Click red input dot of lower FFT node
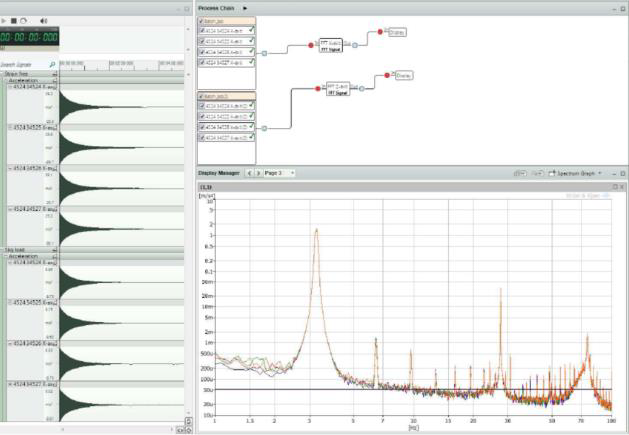Image resolution: width=629 pixels, height=435 pixels. [318, 89]
